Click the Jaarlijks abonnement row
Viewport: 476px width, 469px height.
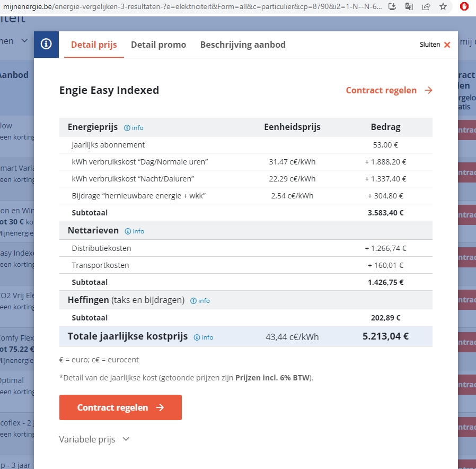coord(246,145)
